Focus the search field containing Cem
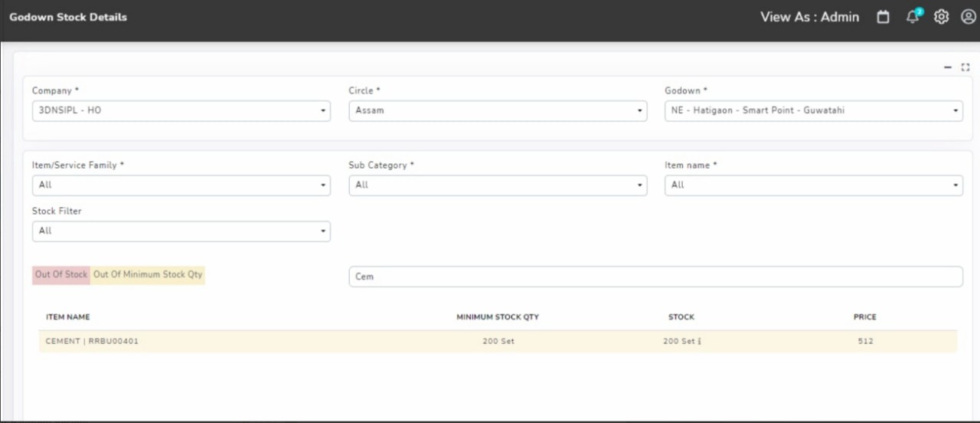The image size is (980, 423). point(655,277)
